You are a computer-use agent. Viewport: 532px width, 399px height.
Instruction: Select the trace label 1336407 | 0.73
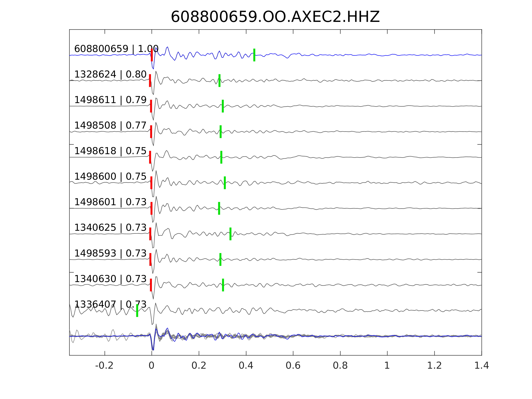110,304
